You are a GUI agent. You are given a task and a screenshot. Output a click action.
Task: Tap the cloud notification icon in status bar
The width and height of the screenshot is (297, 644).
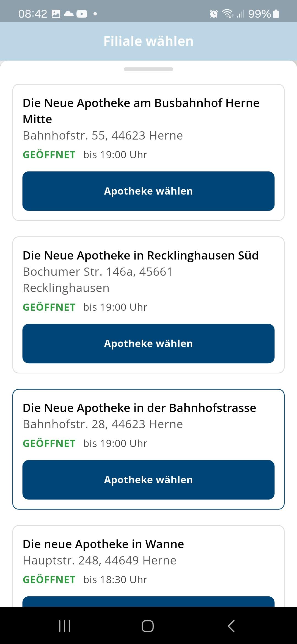click(x=69, y=14)
